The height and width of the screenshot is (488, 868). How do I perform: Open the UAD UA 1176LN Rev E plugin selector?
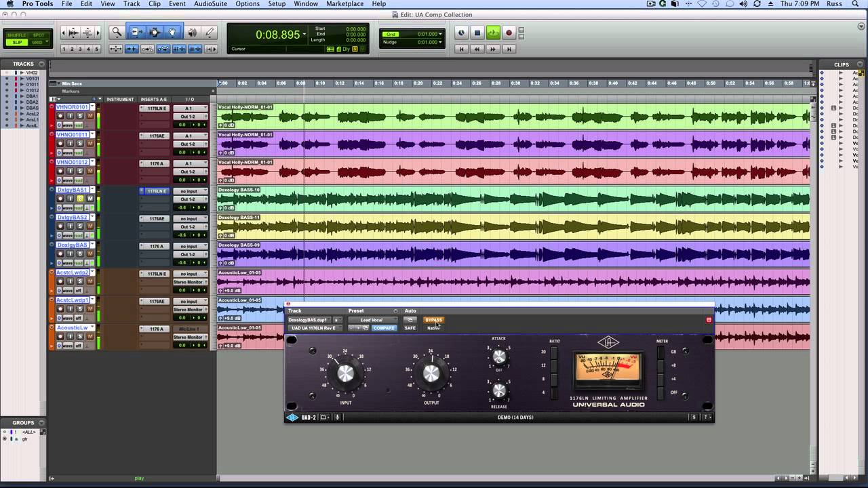pos(315,328)
